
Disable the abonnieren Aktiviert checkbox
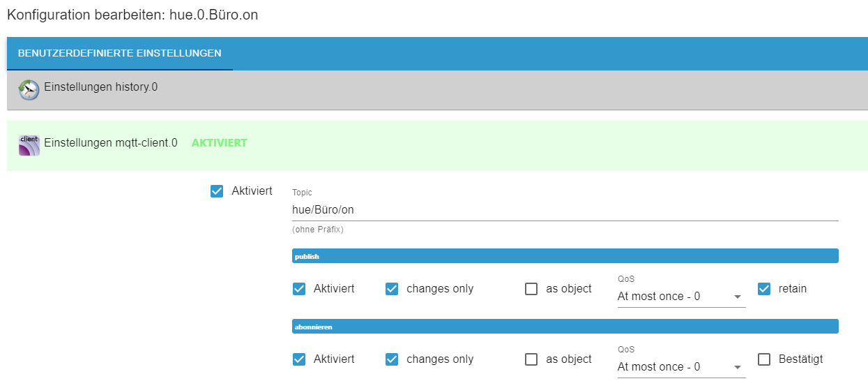click(x=299, y=359)
